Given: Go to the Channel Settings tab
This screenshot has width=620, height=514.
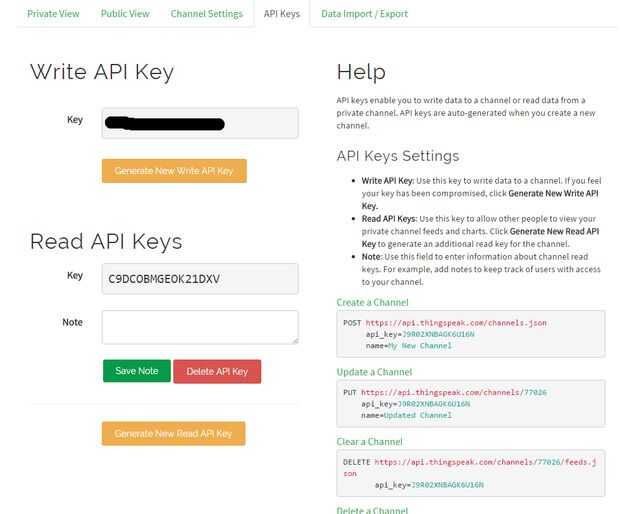Looking at the screenshot, I should [206, 14].
